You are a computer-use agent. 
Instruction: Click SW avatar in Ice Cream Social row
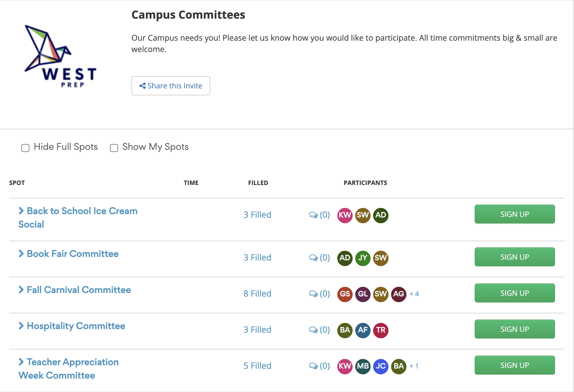363,215
